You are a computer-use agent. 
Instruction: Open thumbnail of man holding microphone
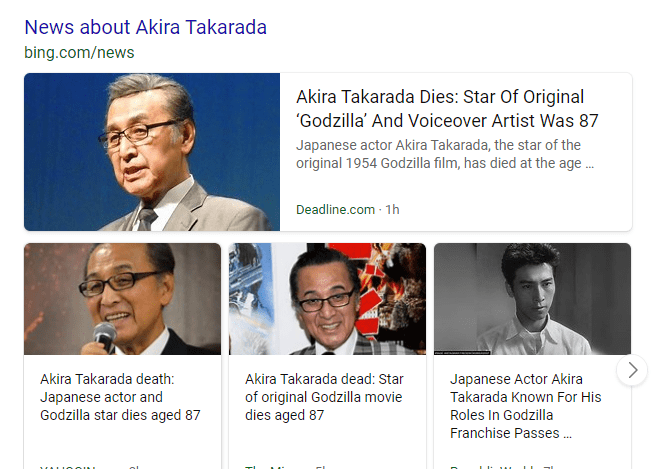pyautogui.click(x=123, y=299)
